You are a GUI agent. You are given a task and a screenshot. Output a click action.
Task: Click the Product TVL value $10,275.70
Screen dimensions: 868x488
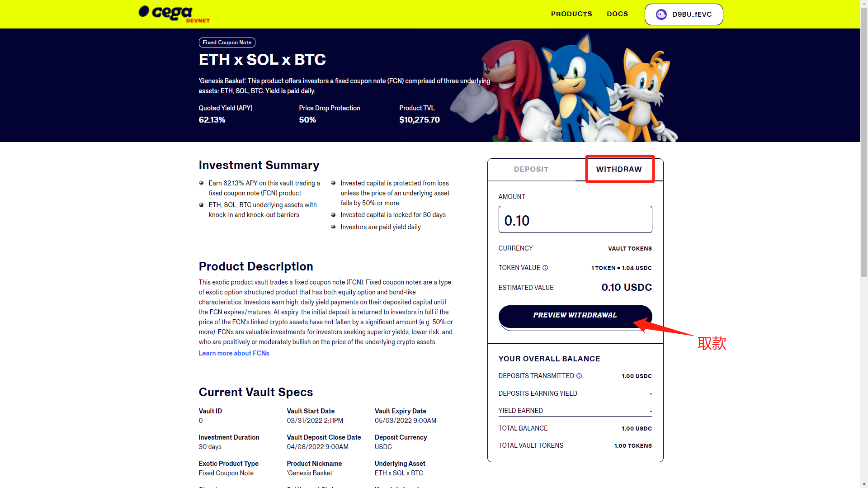point(420,120)
